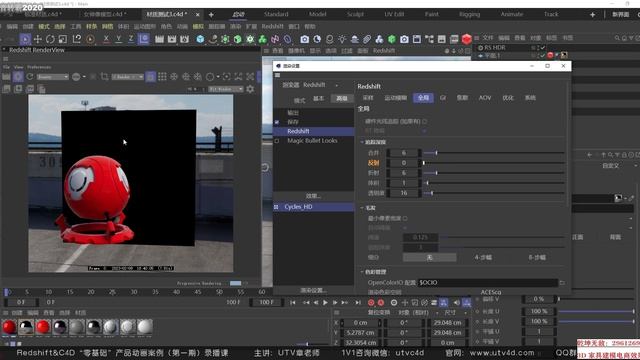This screenshot has width=640, height=360.
Task: Toggle the Z axis lock
Action: (x=131, y=39)
